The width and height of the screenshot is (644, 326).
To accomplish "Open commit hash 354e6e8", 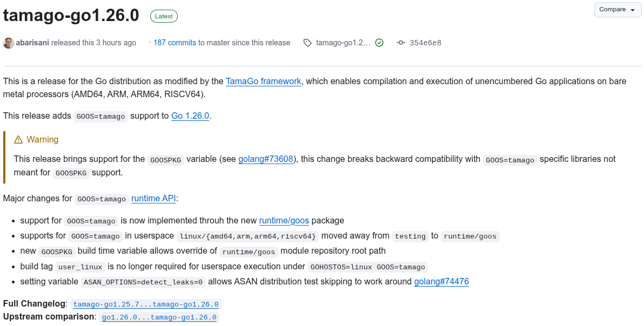I will (x=425, y=43).
